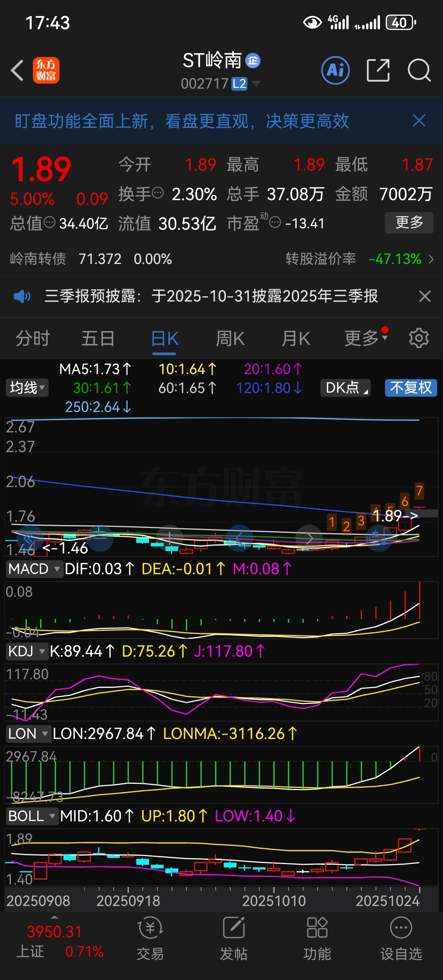Tap the chart step-left arrow control
Viewport: 443px width, 980px height.
tap(240, 538)
